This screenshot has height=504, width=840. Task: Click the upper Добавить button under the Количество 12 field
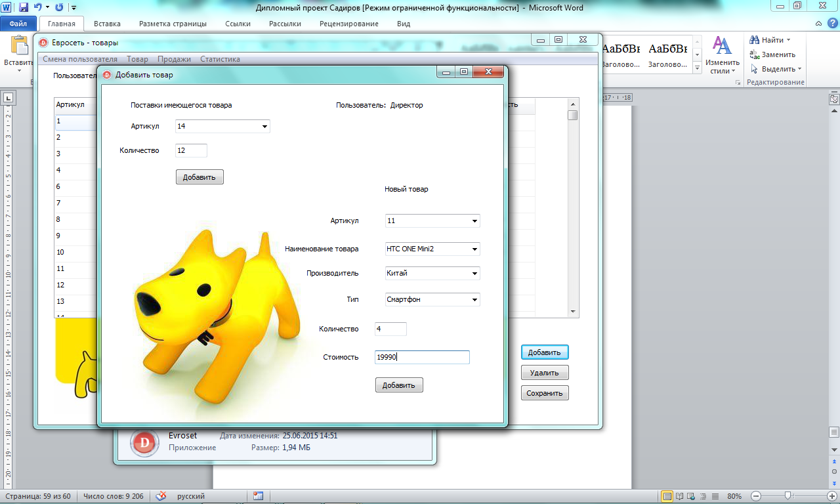[199, 177]
